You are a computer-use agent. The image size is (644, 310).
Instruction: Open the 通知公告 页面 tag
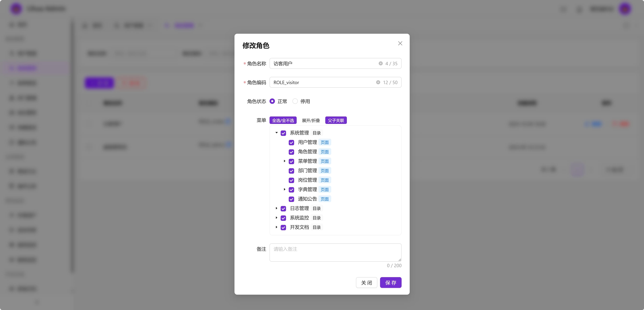tap(325, 199)
